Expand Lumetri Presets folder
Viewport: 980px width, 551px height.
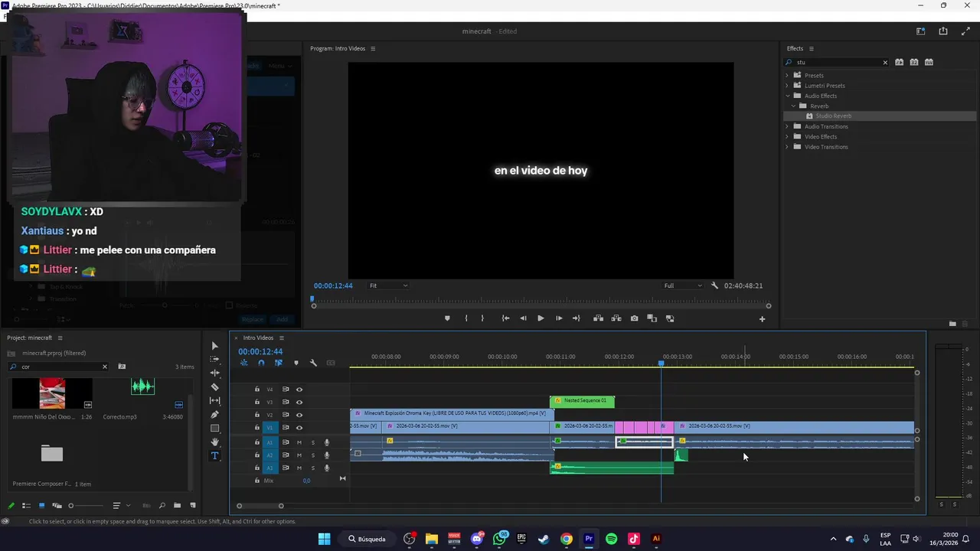787,86
